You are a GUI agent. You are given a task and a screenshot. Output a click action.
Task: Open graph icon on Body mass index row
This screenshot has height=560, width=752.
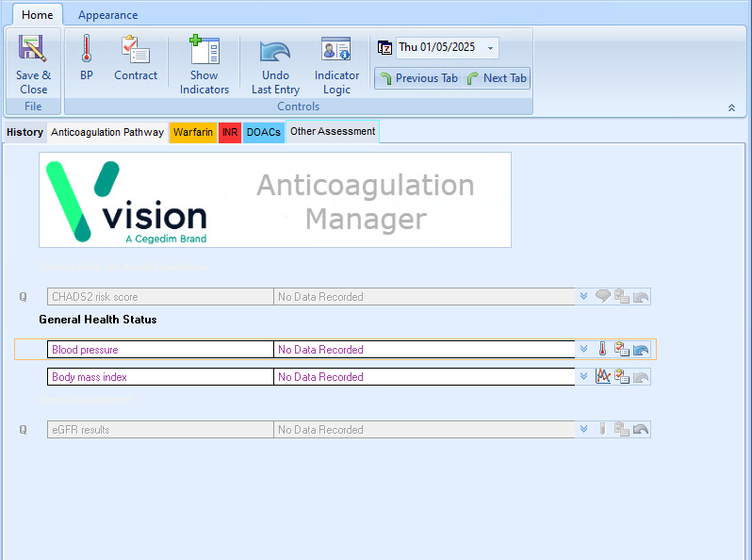[603, 376]
